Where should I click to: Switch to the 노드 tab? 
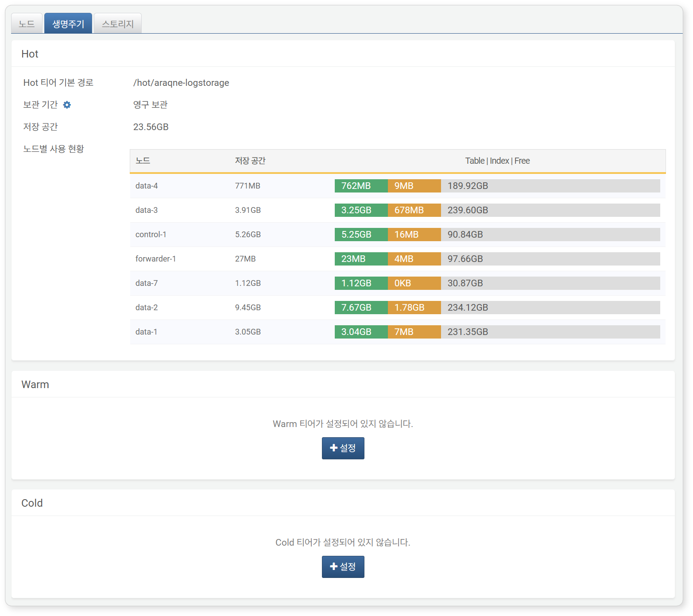[27, 23]
